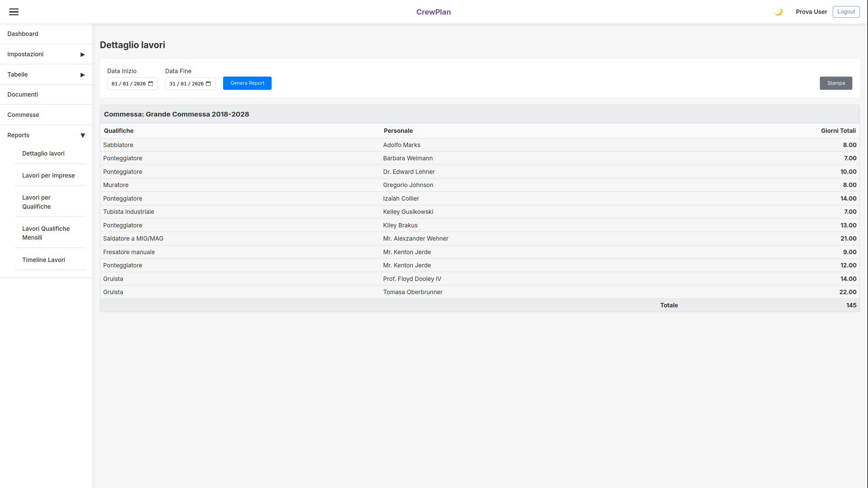Screen dimensions: 868x488
Task: Select Lavori per Qualifiche report
Action: [x=37, y=202]
